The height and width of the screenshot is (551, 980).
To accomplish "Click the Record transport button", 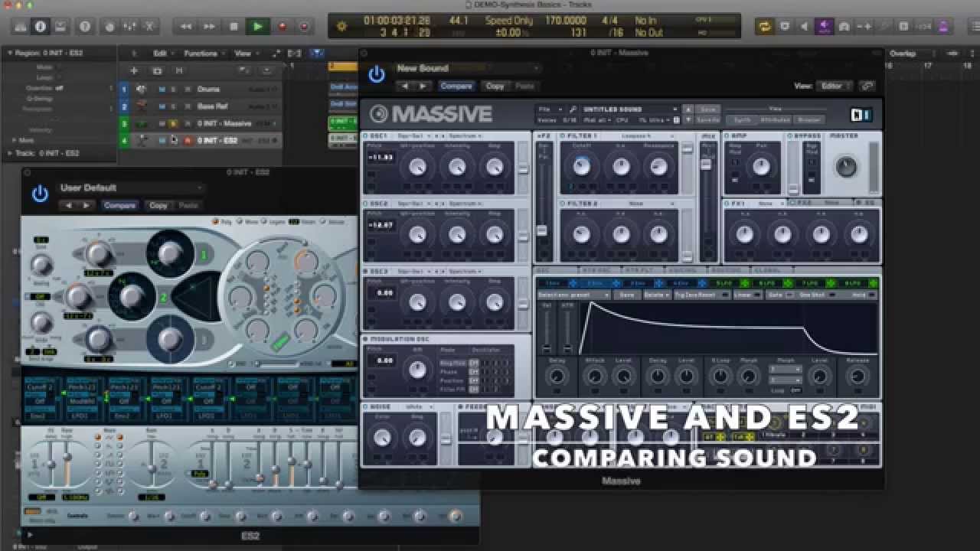I will [x=282, y=26].
